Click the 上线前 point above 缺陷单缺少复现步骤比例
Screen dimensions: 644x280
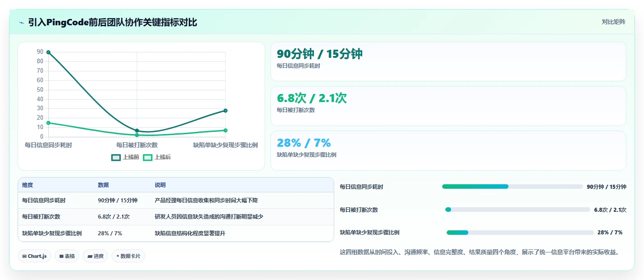[x=225, y=111]
